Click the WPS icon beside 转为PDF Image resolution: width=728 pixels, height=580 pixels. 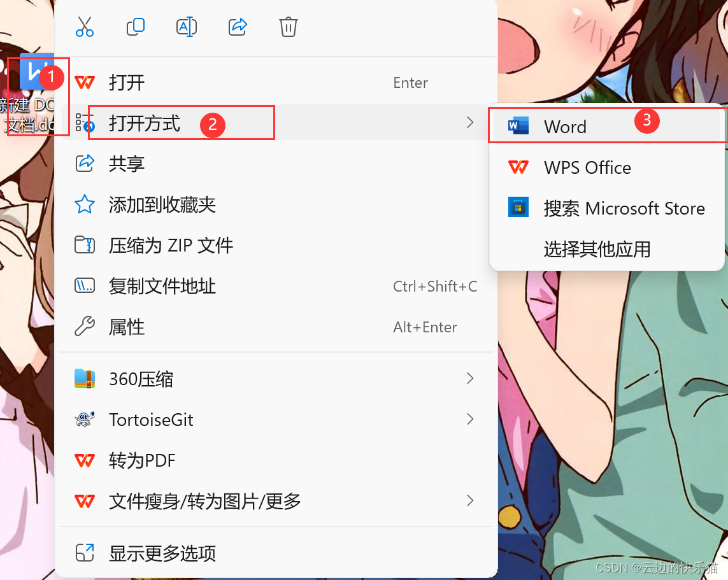(x=85, y=461)
